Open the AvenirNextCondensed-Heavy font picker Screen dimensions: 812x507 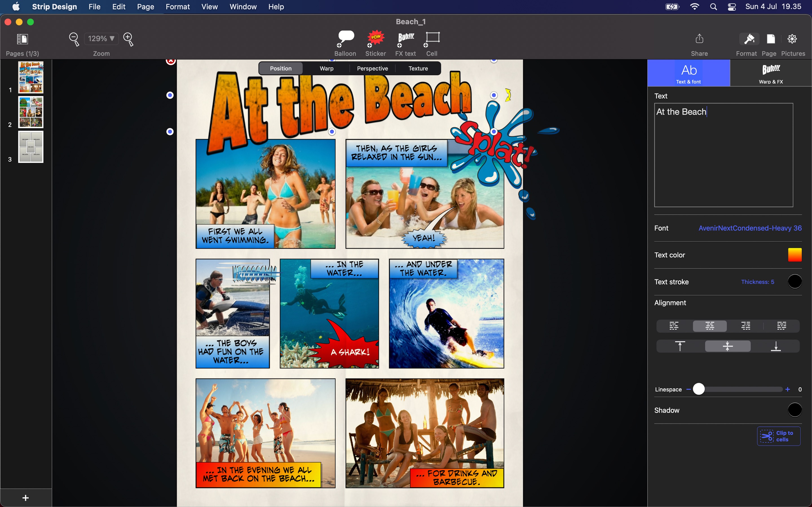[750, 228]
